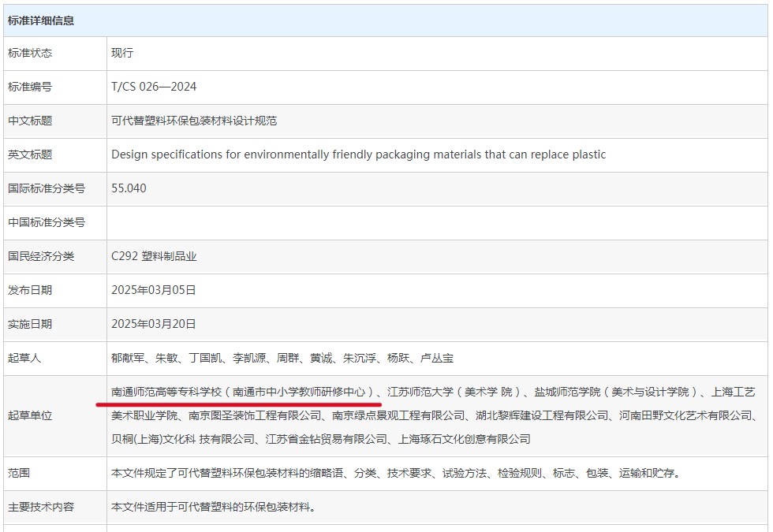
Task: Click the Chinese title 可代替塑料环保包装材料设计规范
Action: pos(194,121)
